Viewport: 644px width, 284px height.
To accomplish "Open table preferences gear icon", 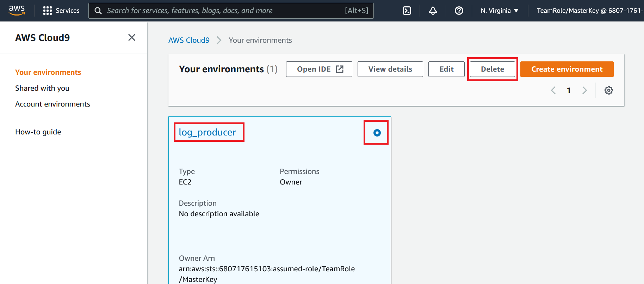I will pos(609,90).
